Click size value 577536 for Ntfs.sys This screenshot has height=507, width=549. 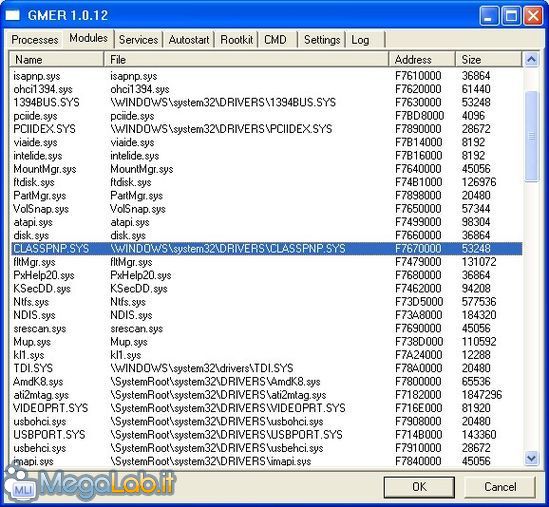tap(479, 302)
